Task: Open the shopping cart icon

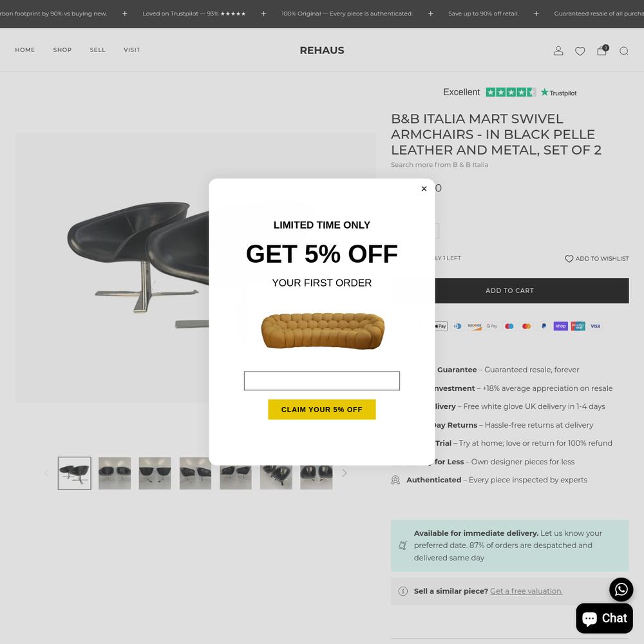Action: coord(602,50)
